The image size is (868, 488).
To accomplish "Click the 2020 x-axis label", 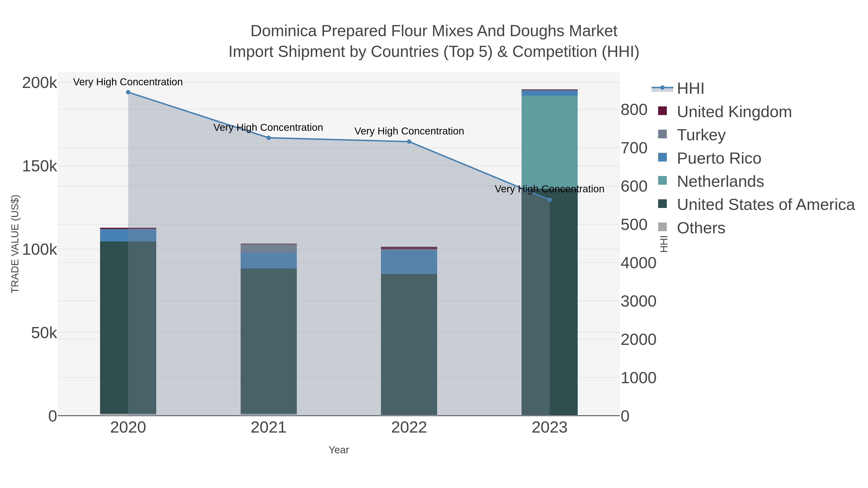I will click(x=128, y=428).
